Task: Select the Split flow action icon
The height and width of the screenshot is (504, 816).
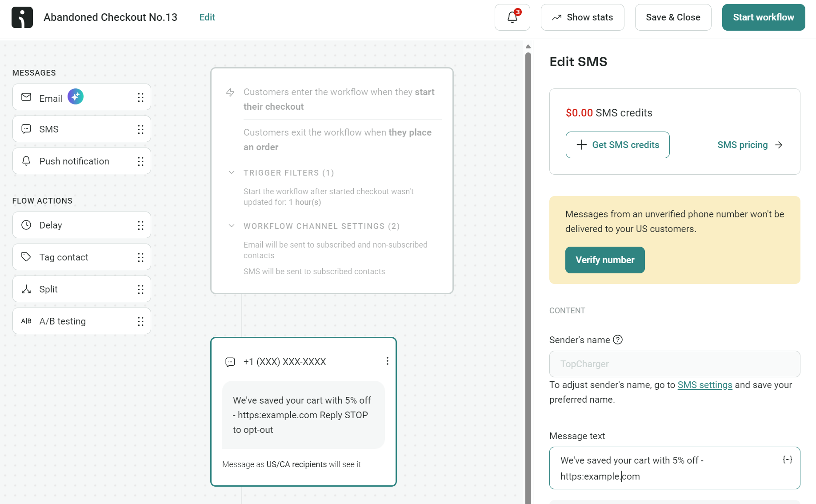Action: pyautogui.click(x=26, y=289)
